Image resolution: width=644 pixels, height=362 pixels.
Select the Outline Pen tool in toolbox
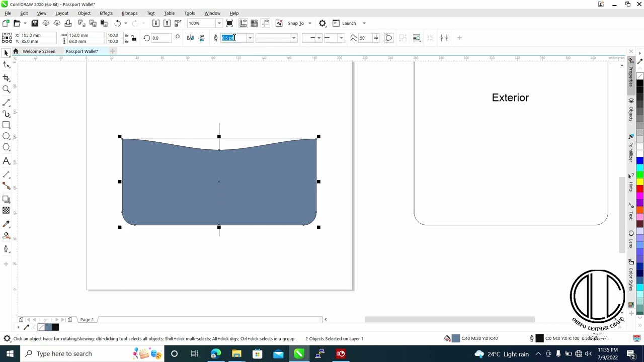(x=6, y=249)
